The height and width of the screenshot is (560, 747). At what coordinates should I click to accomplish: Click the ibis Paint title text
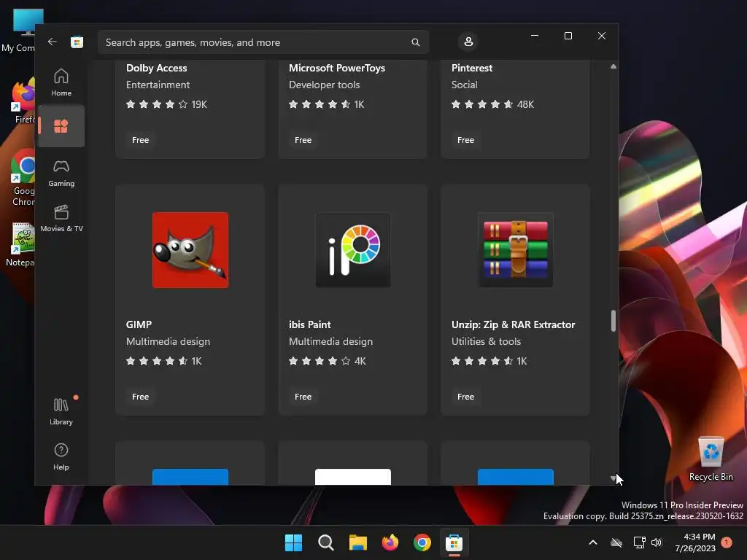click(x=309, y=324)
